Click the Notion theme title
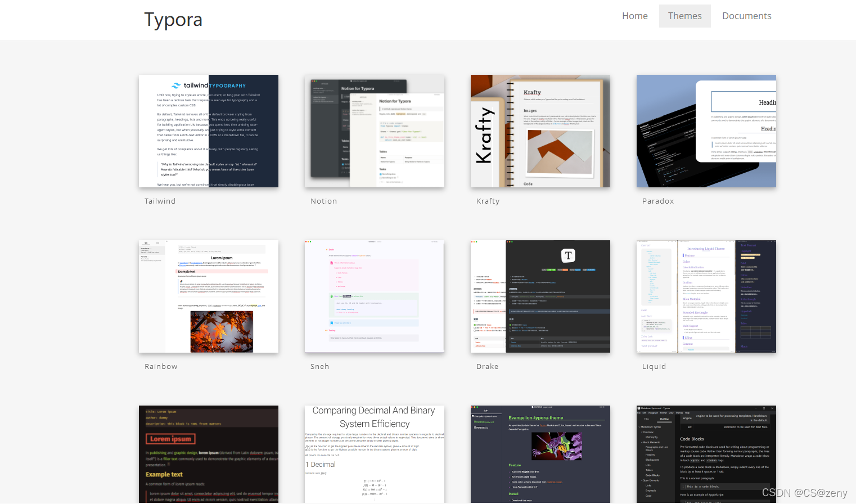 (x=323, y=201)
